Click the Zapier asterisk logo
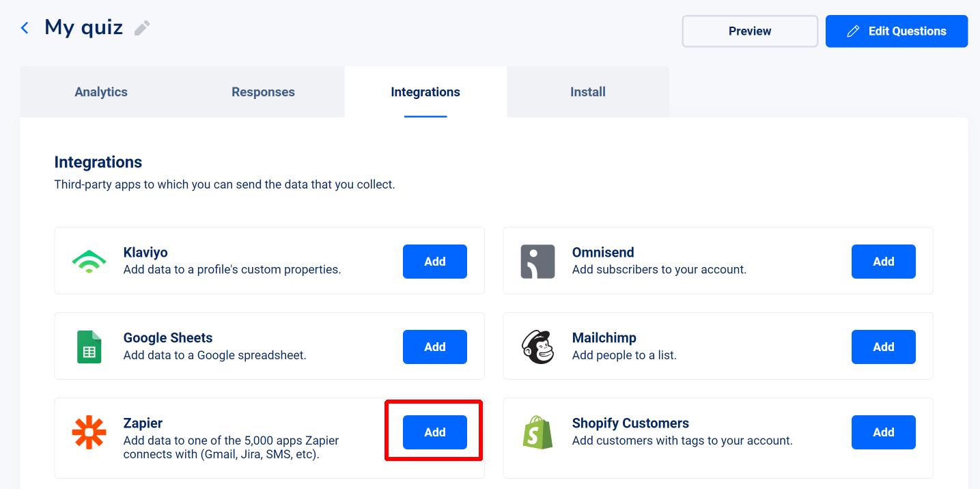The width and height of the screenshot is (980, 489). tap(89, 432)
